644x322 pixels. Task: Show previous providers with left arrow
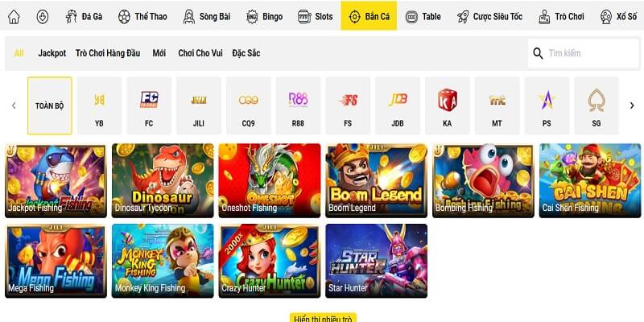pos(14,105)
